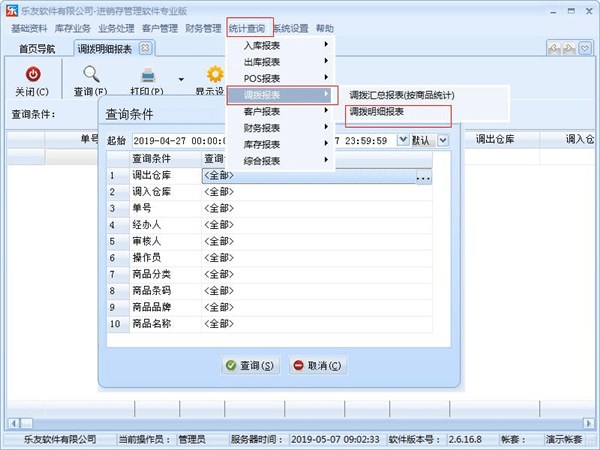The width and height of the screenshot is (600, 450).
Task: Expand the 库存报表 submenu
Action: (281, 144)
